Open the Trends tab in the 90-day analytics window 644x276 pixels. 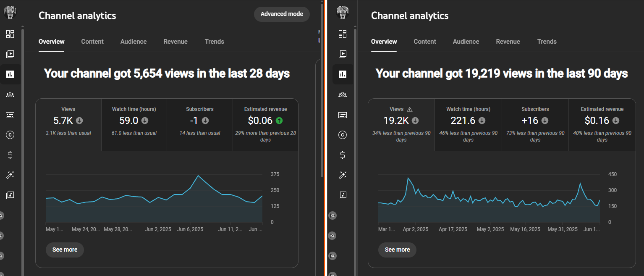(547, 42)
